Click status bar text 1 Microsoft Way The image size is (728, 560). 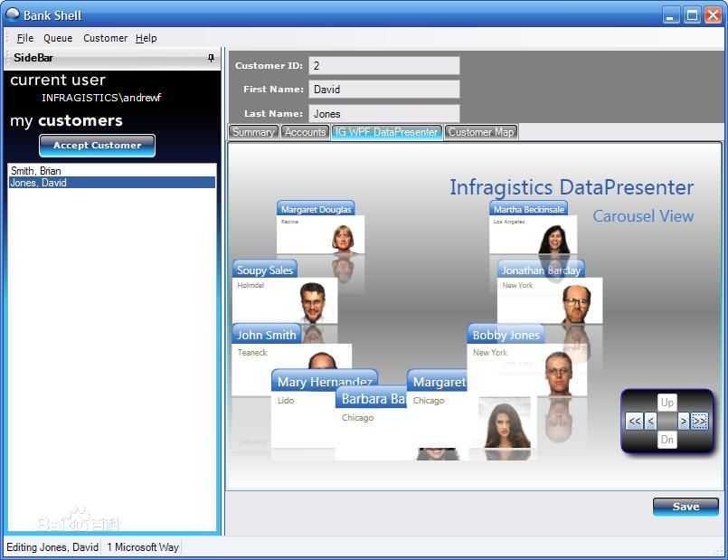[x=143, y=547]
